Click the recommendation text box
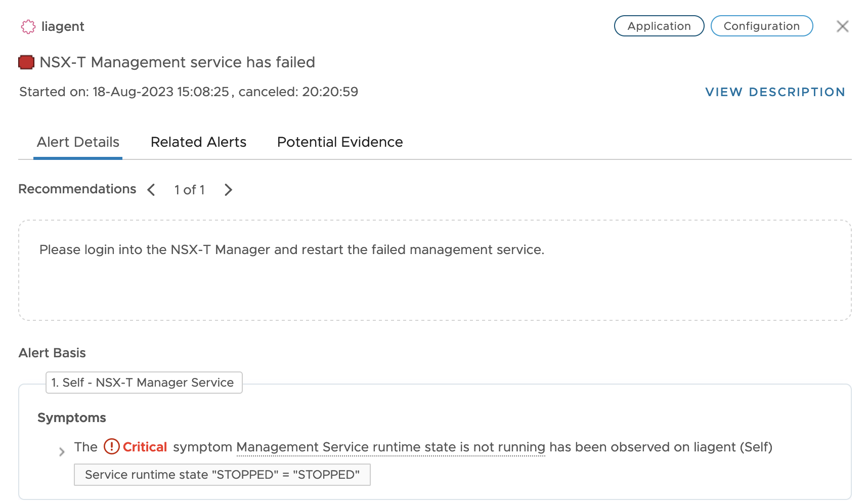Screen dimensions: 868x502 [435, 270]
